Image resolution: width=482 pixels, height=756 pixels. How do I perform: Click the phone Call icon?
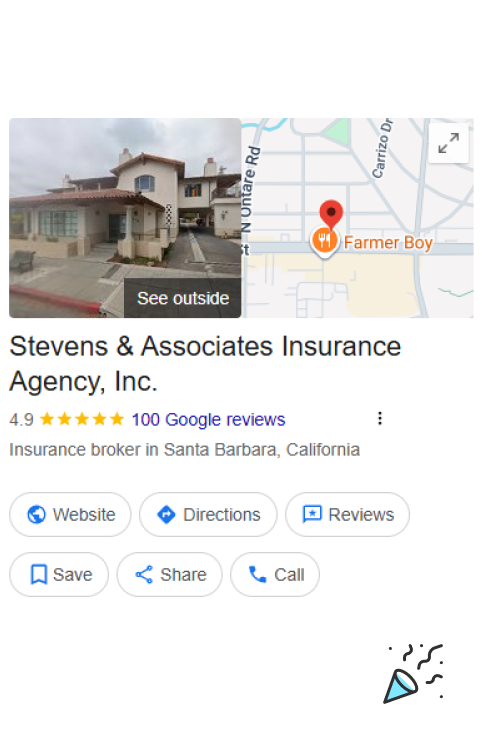pos(257,574)
